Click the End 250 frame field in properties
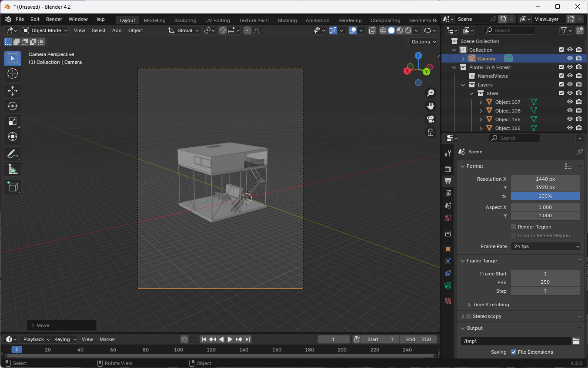 (x=545, y=282)
